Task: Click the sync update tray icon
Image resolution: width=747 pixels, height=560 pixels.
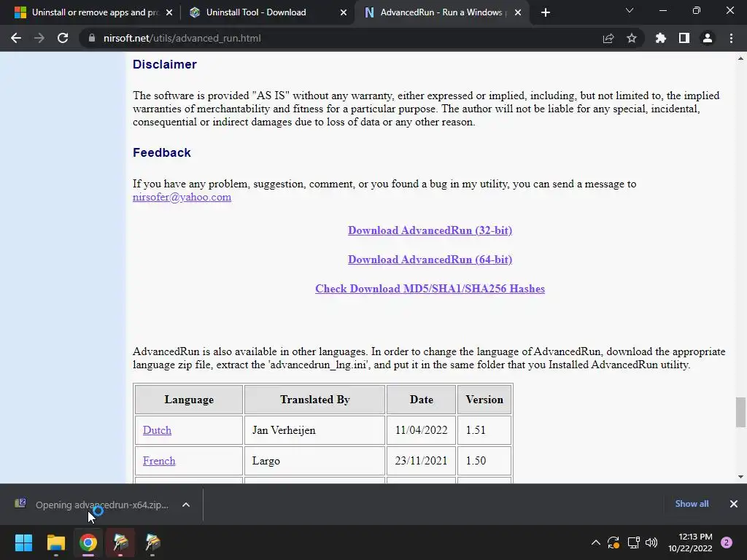Action: [614, 542]
